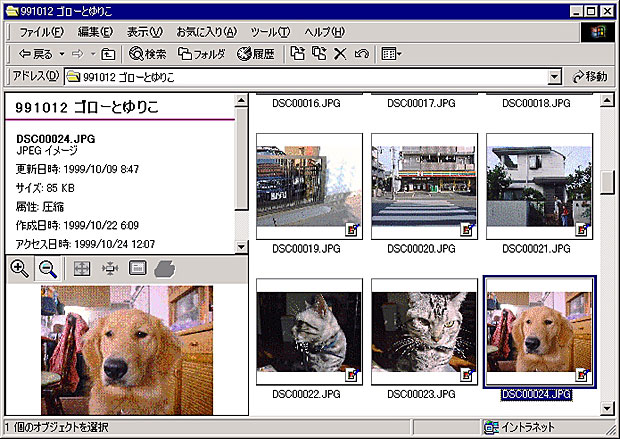Open the 検索 search pane

click(x=148, y=53)
